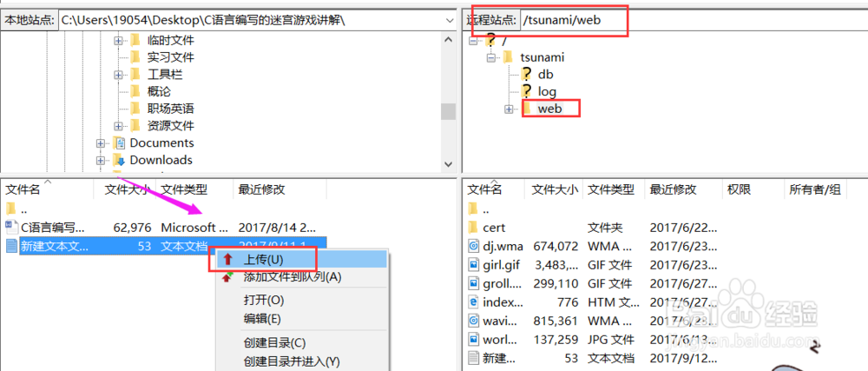Image resolution: width=868 pixels, height=371 pixels.
Task: Select 资源文件 folder in local tree
Action: click(170, 126)
